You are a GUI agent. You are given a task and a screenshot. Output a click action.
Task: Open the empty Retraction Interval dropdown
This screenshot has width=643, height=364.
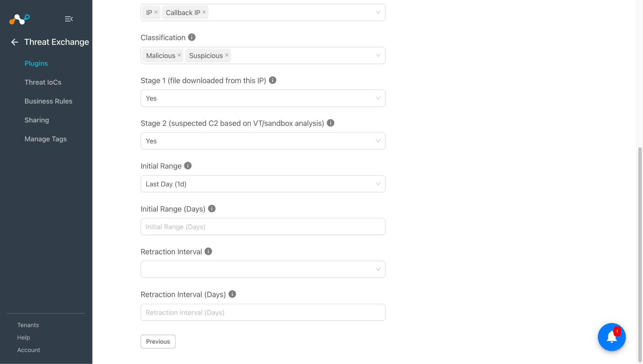(x=263, y=269)
